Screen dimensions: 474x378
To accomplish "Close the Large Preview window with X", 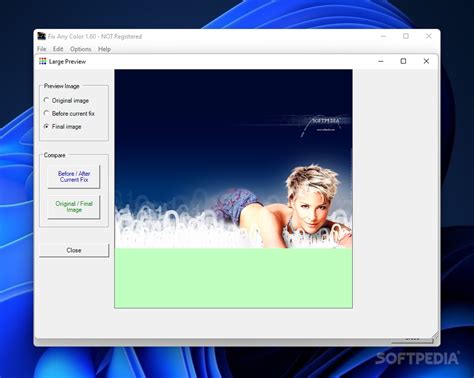I will 426,61.
